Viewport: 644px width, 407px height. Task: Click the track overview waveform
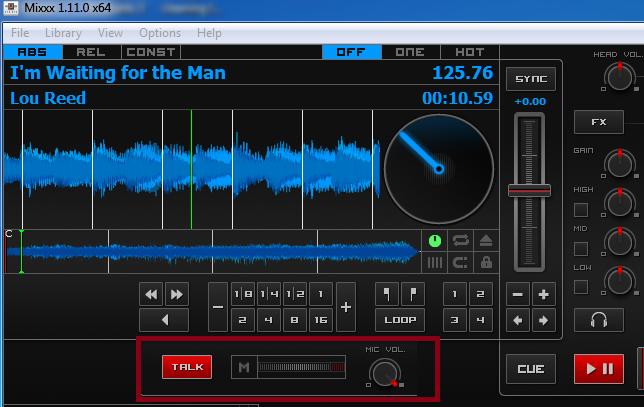pyautogui.click(x=213, y=251)
